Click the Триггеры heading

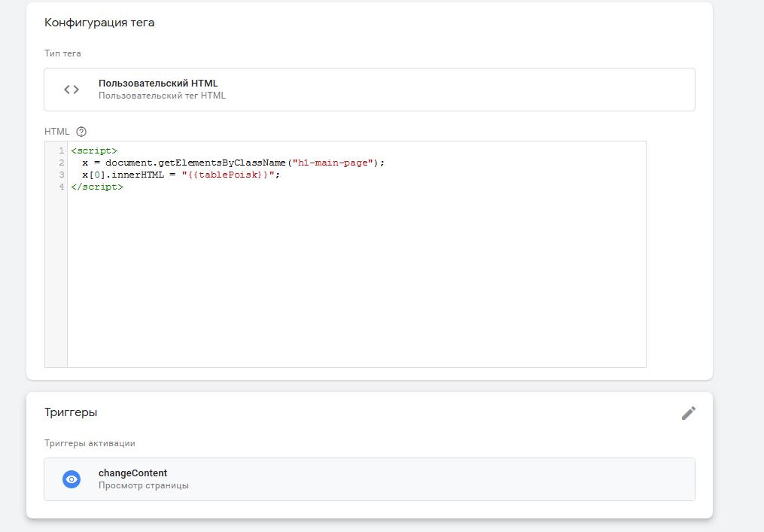[71, 412]
